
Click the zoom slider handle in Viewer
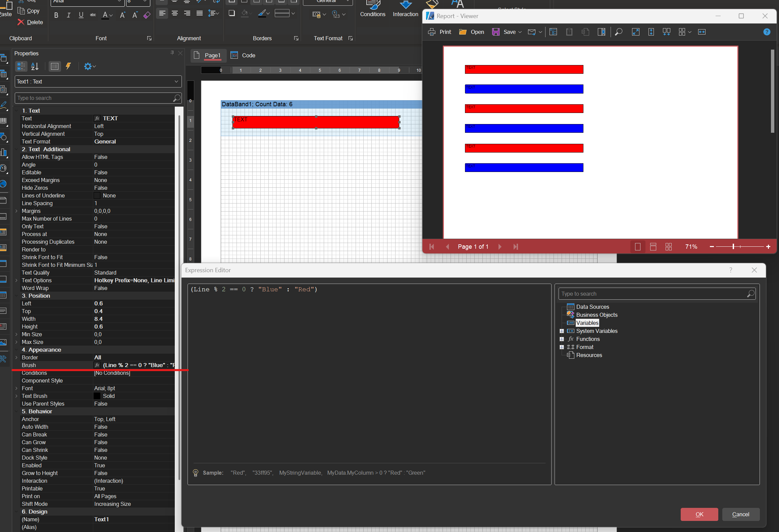click(733, 247)
